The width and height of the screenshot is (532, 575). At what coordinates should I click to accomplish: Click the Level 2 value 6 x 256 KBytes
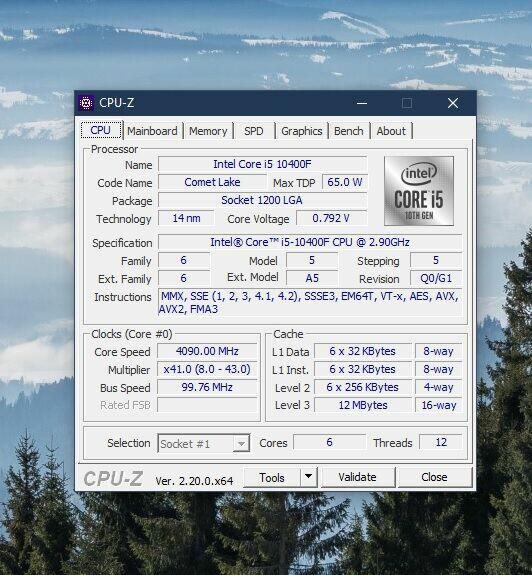(363, 387)
